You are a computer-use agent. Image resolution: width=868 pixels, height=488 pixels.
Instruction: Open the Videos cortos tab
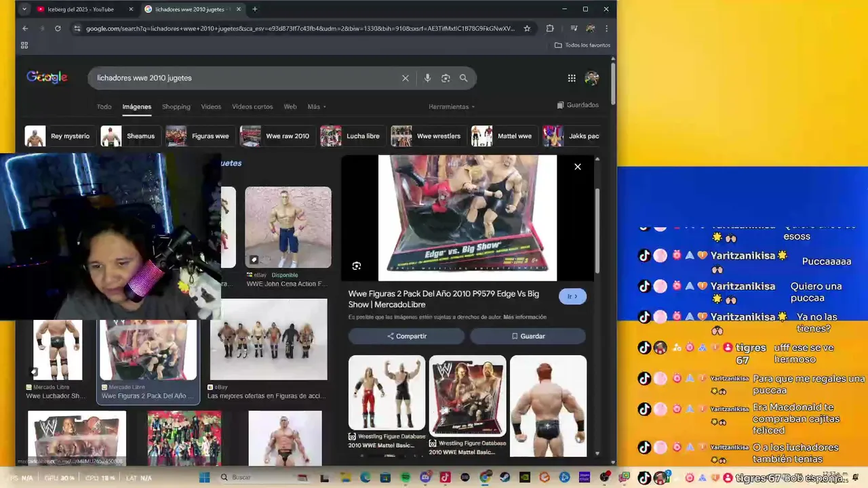click(252, 107)
